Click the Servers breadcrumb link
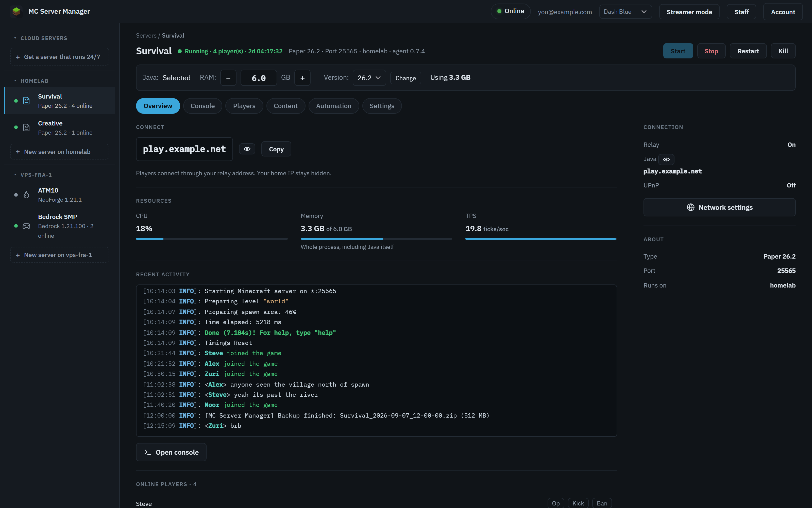Screen dimensions: 812x508 point(146,36)
